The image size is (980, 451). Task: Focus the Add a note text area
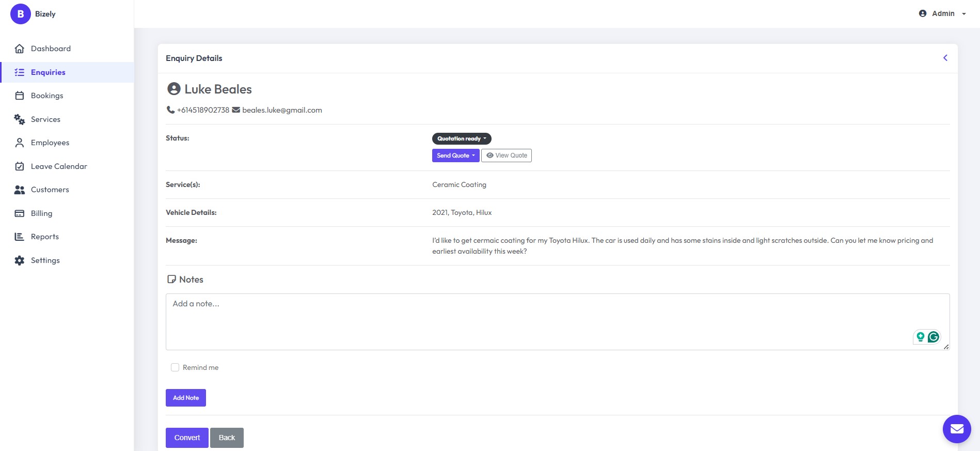(x=558, y=322)
